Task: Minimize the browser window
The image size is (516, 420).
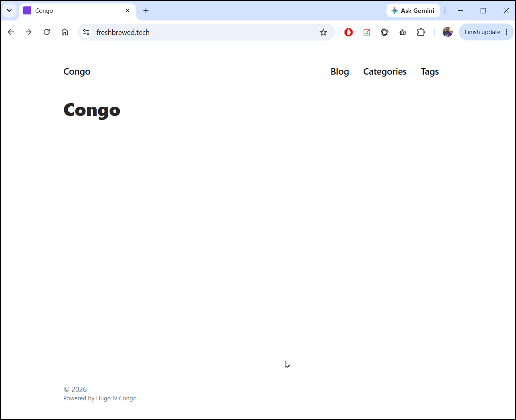Action: (460, 11)
